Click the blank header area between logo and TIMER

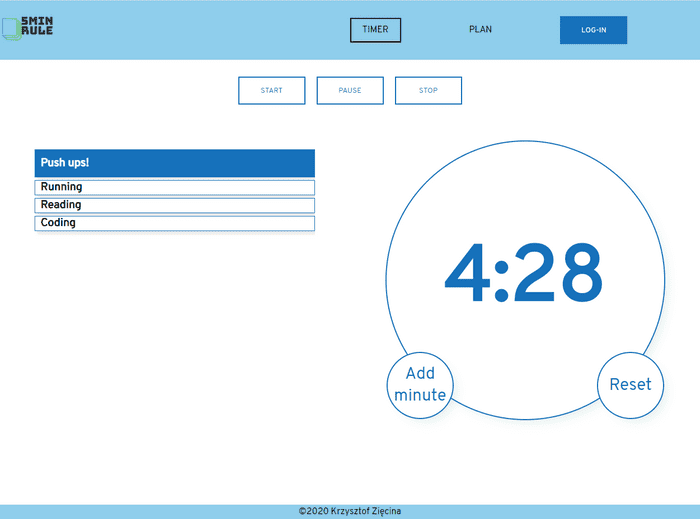pos(200,30)
